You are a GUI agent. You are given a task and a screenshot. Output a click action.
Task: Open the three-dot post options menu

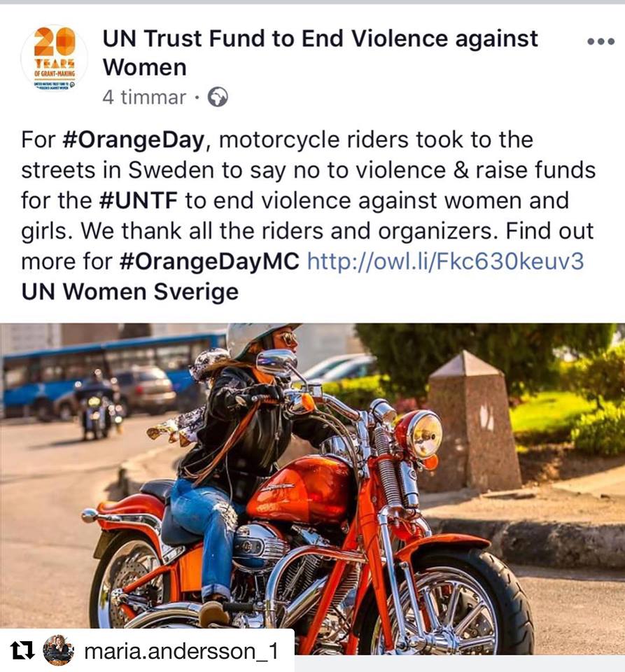point(601,41)
